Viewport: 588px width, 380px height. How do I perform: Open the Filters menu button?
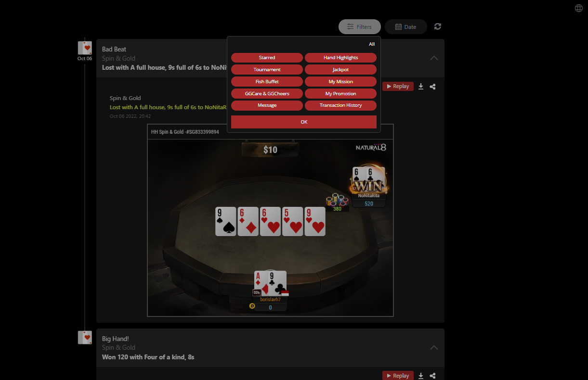coord(360,27)
